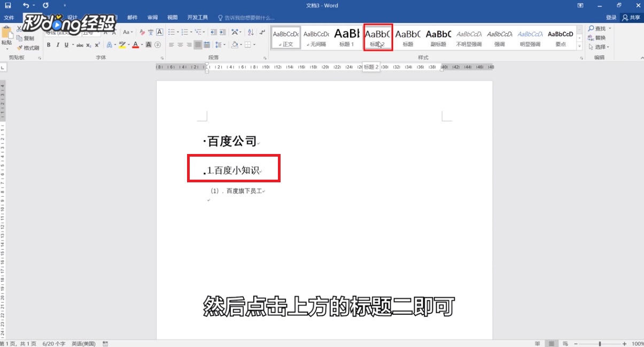Select the Format Painter (格式刷)
The width and height of the screenshot is (644, 347).
(x=28, y=48)
